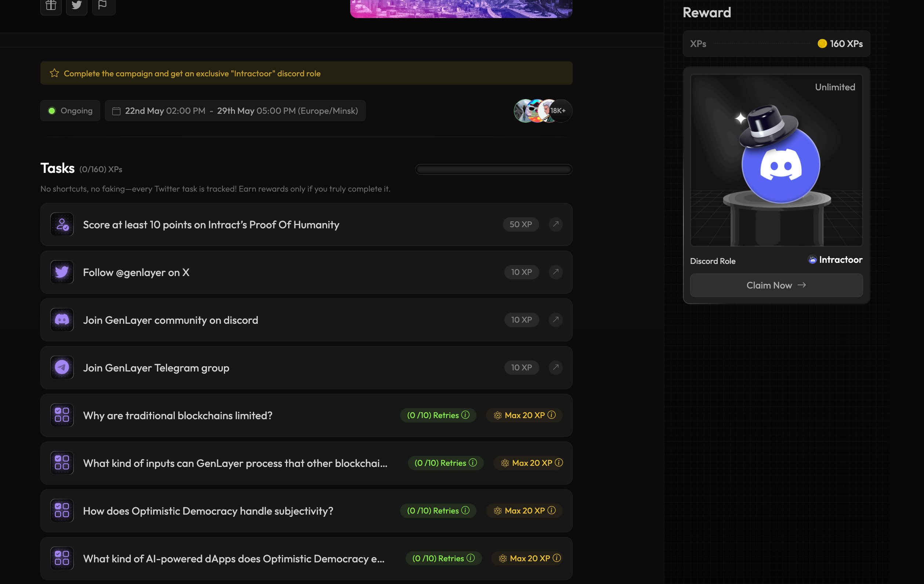The height and width of the screenshot is (584, 924).
Task: Click retries info icon on AI-powered dApps task
Action: click(x=471, y=558)
